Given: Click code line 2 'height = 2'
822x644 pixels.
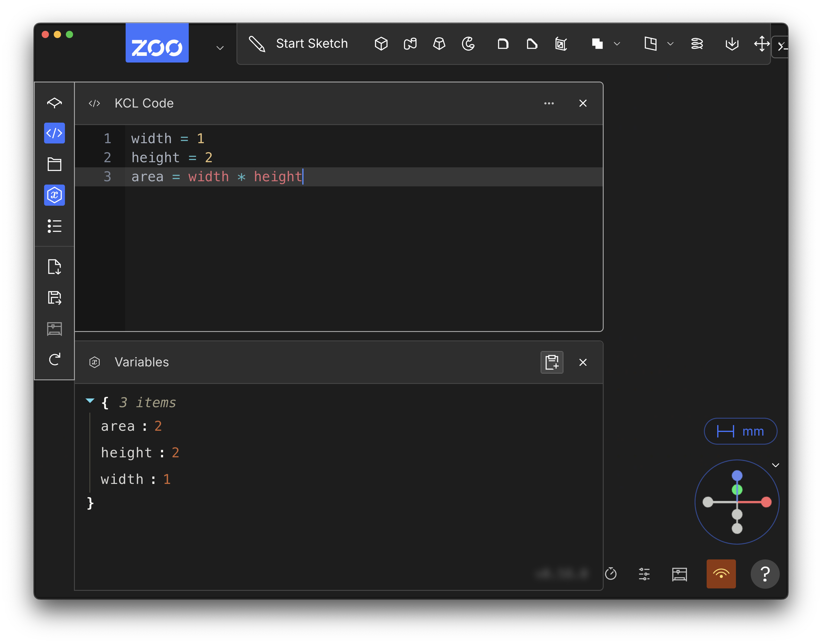Looking at the screenshot, I should click(x=172, y=158).
